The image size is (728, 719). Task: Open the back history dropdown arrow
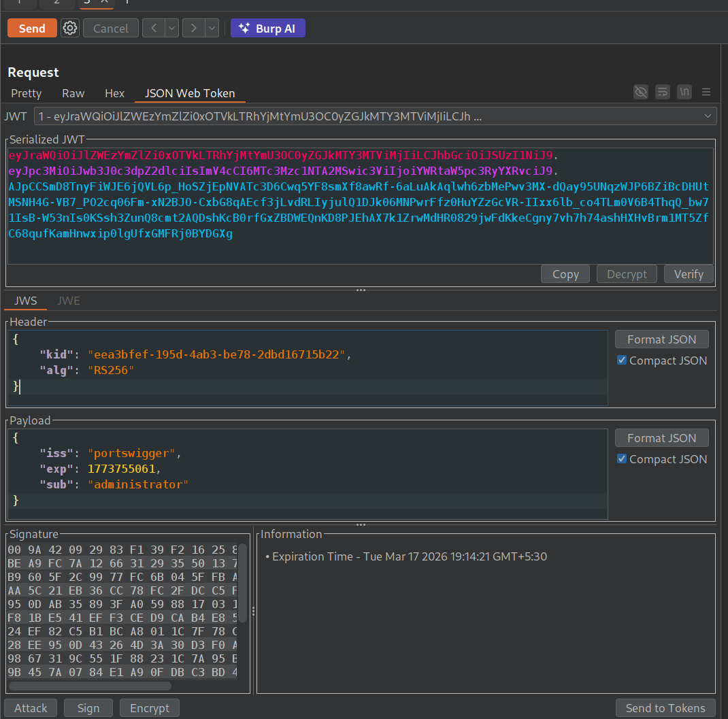tap(172, 28)
